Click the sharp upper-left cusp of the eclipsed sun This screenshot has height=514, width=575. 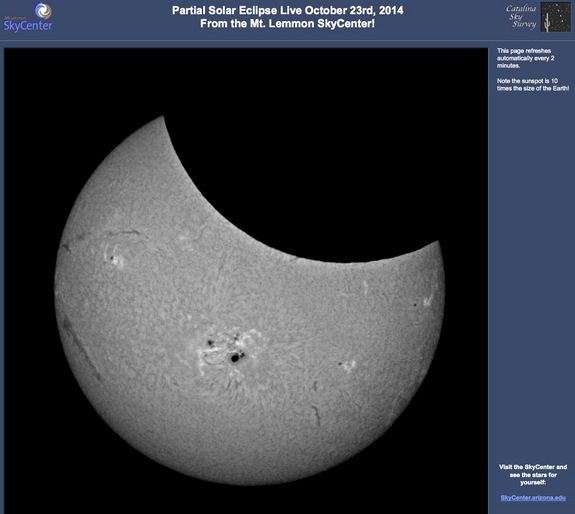163,117
